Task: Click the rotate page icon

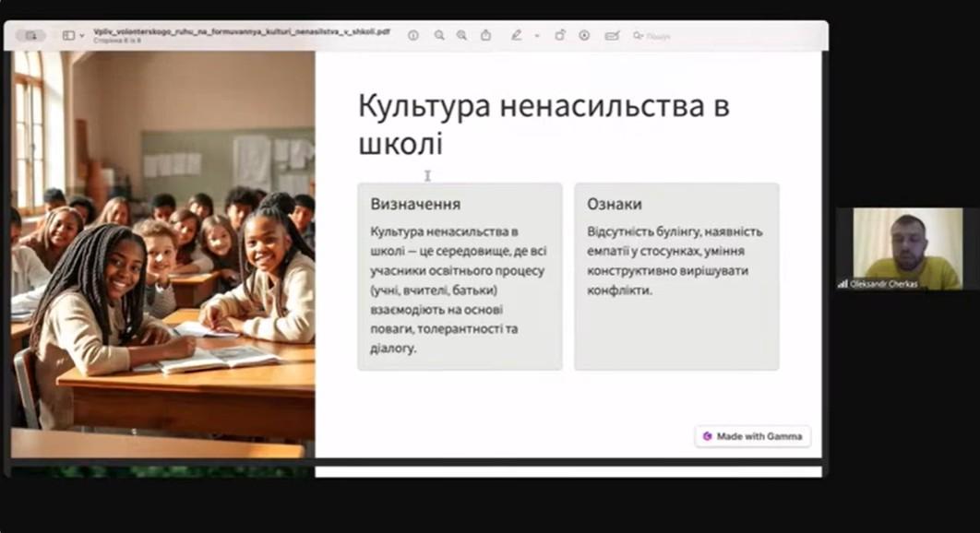Action: (559, 35)
